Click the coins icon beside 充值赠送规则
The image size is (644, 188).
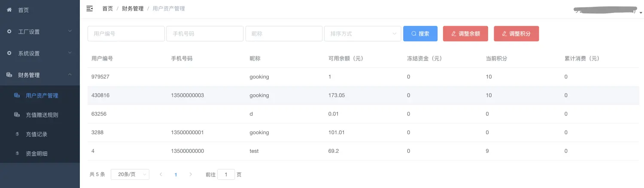coord(17,115)
